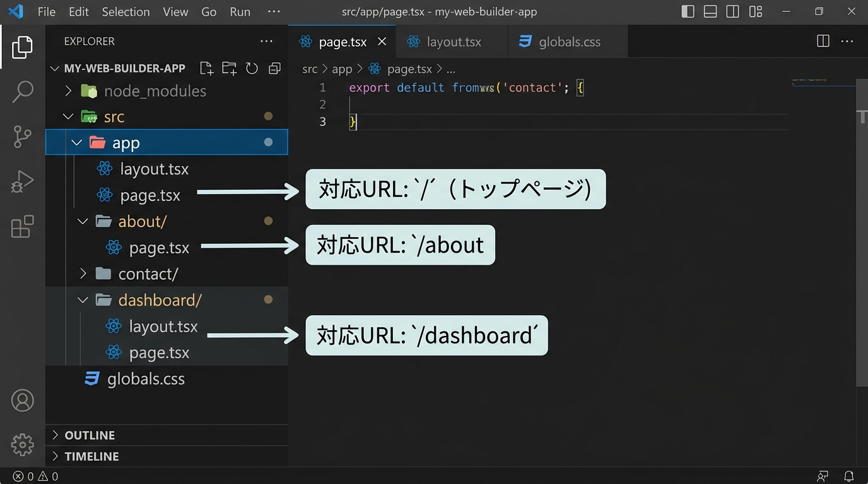Open the Selection menu
Image resolution: width=868 pixels, height=484 pixels.
126,12
